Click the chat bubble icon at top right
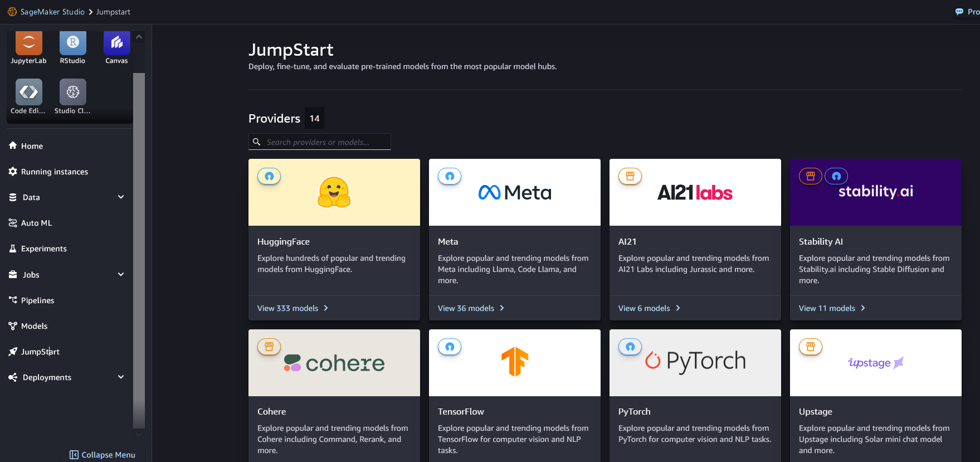This screenshot has height=462, width=980. (x=959, y=12)
